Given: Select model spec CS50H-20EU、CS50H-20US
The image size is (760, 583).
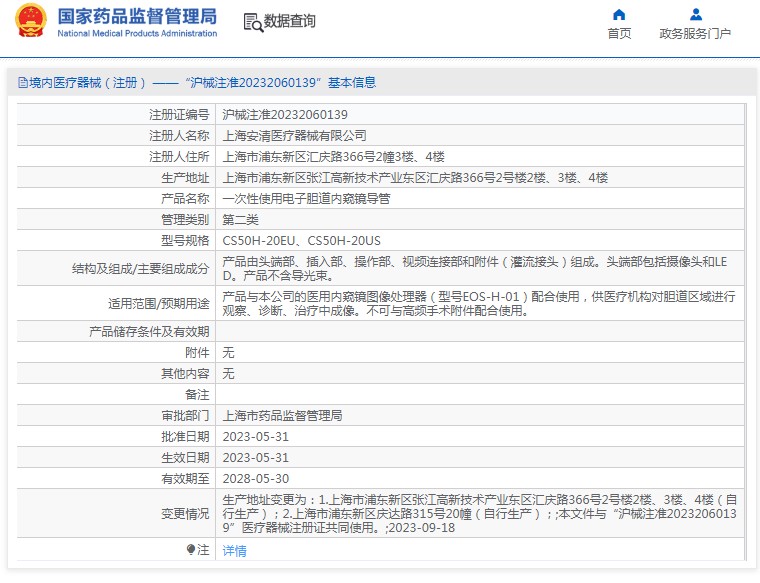Looking at the screenshot, I should [301, 241].
